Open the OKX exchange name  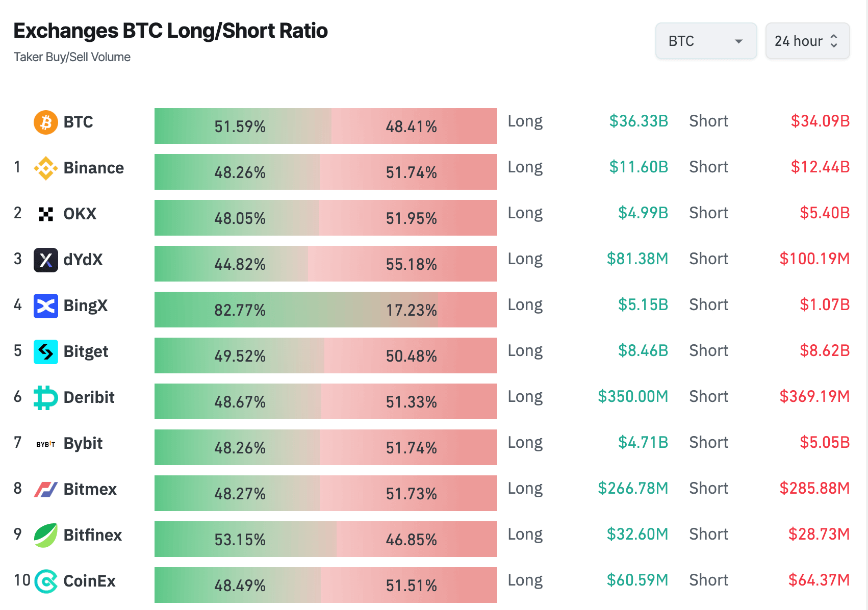tap(80, 214)
